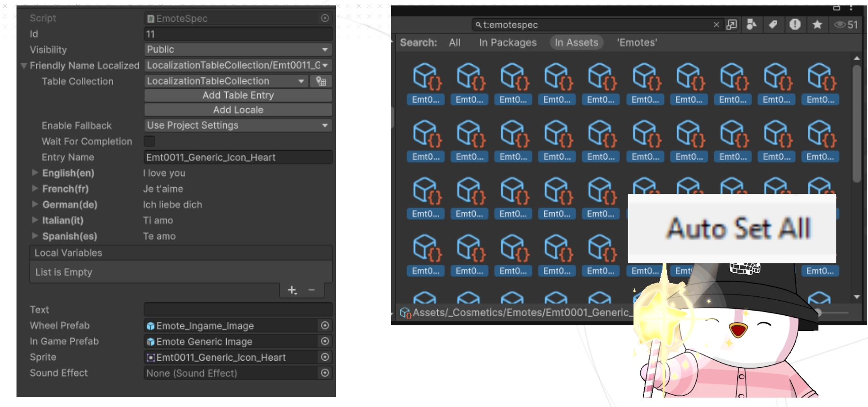Add a new Local Variables list item
The image size is (868, 407).
tap(292, 290)
